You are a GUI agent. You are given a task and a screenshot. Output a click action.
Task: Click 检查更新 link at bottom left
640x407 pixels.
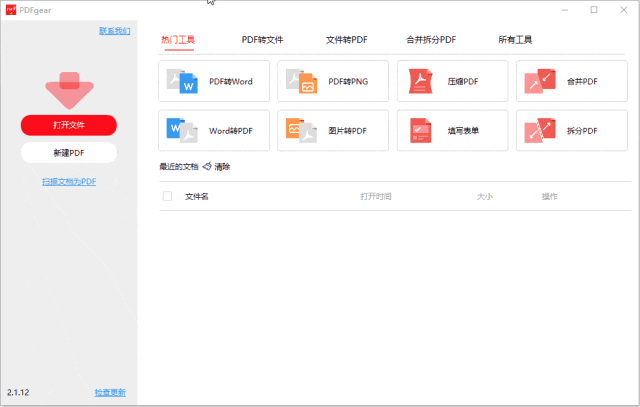point(110,392)
